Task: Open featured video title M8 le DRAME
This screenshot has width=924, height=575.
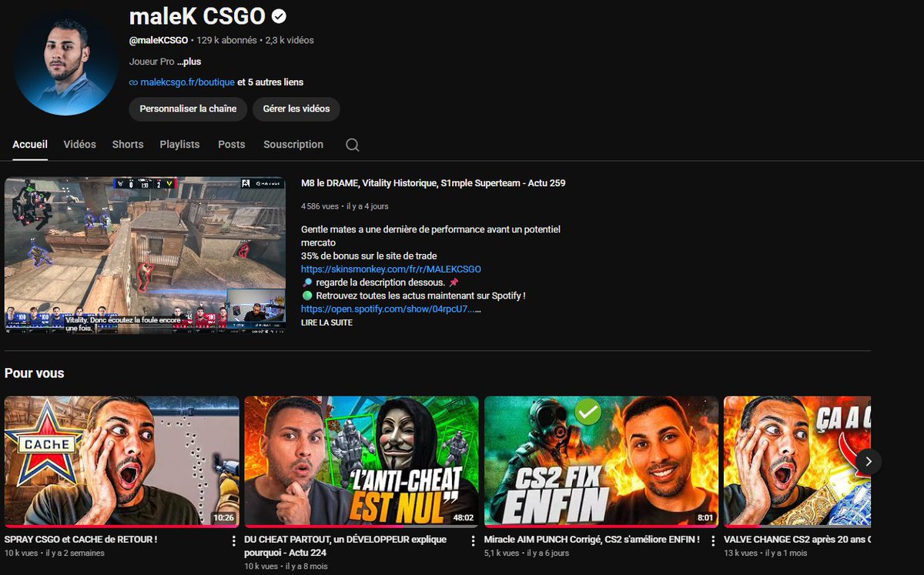Action: (434, 183)
